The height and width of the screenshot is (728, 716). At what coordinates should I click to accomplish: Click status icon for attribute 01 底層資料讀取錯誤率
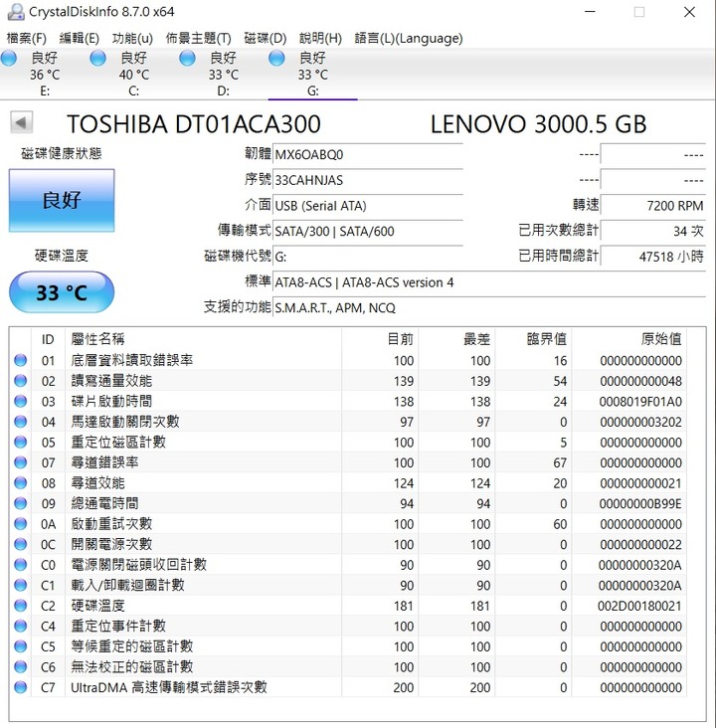tap(21, 360)
